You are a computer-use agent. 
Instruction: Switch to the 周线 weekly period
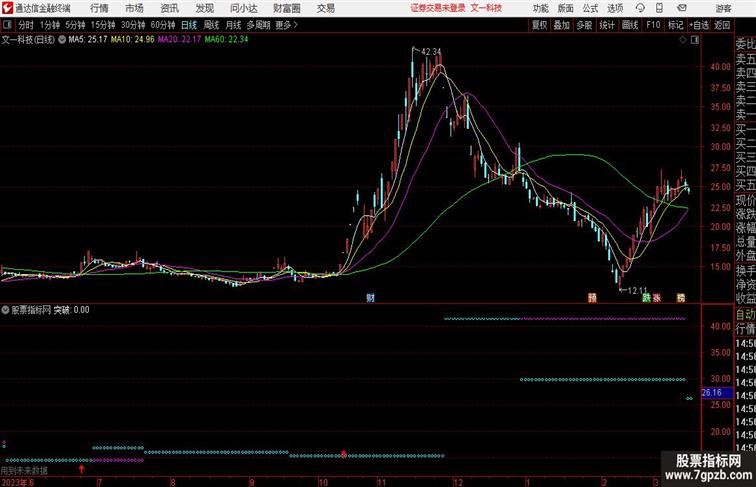click(x=211, y=25)
